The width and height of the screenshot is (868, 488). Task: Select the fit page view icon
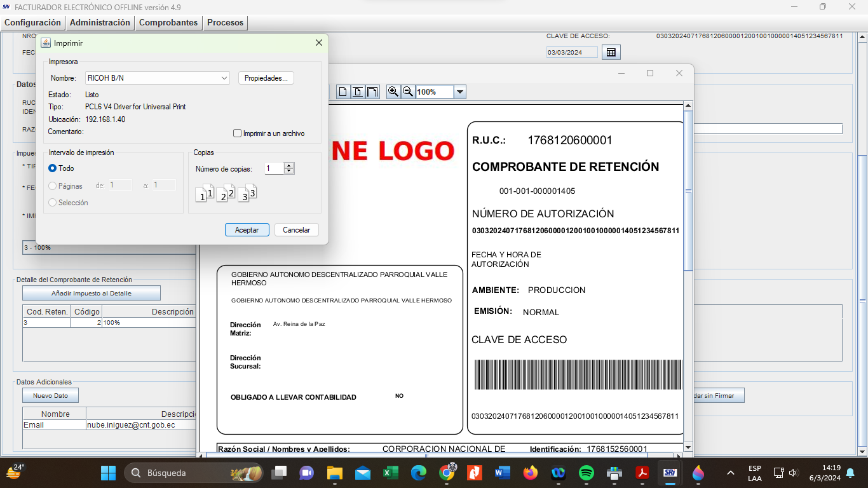[358, 91]
